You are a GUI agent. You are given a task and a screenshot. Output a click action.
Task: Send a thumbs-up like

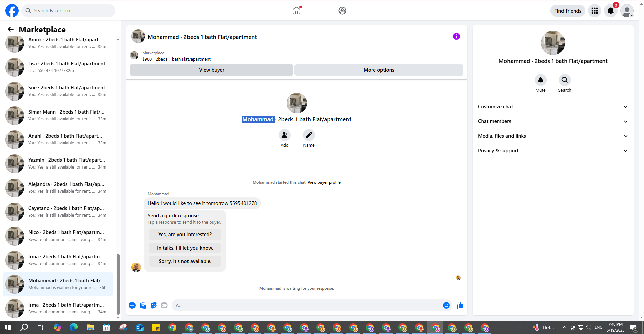coord(460,305)
